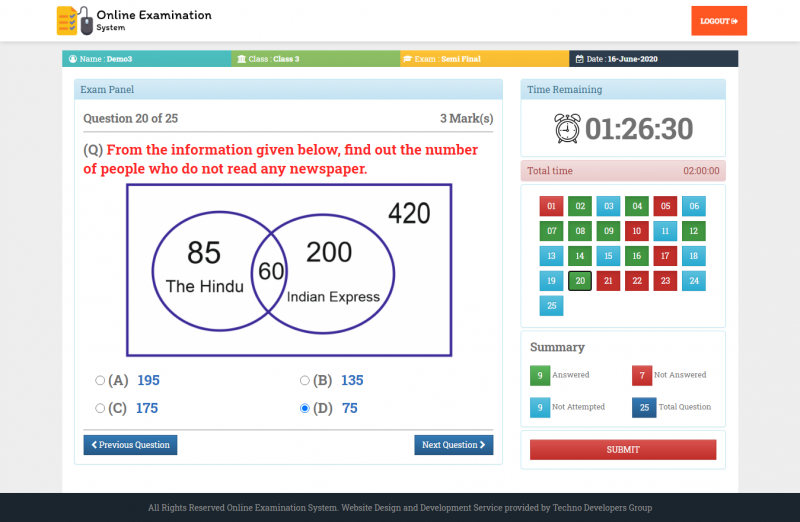Click the user icon beside Name
Image resolution: width=800 pixels, height=522 pixels.
point(73,59)
